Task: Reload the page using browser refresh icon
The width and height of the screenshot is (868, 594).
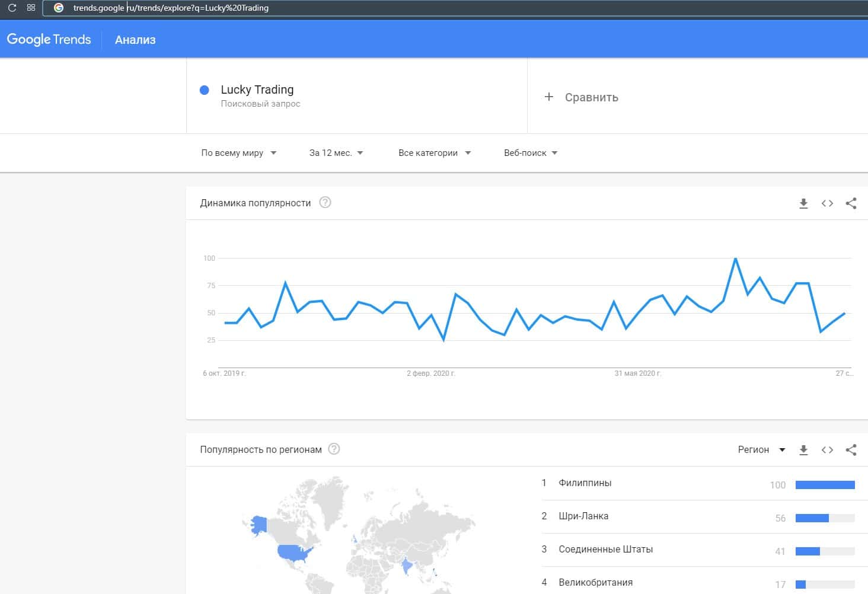Action: coord(12,8)
